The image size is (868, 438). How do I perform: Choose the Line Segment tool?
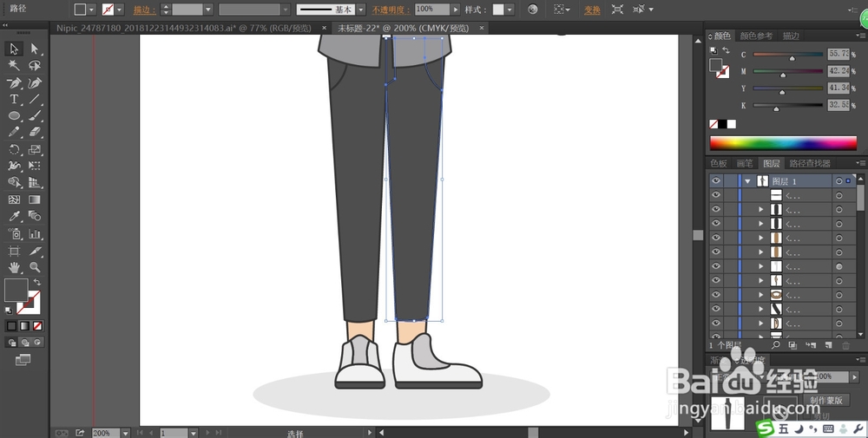(x=35, y=100)
